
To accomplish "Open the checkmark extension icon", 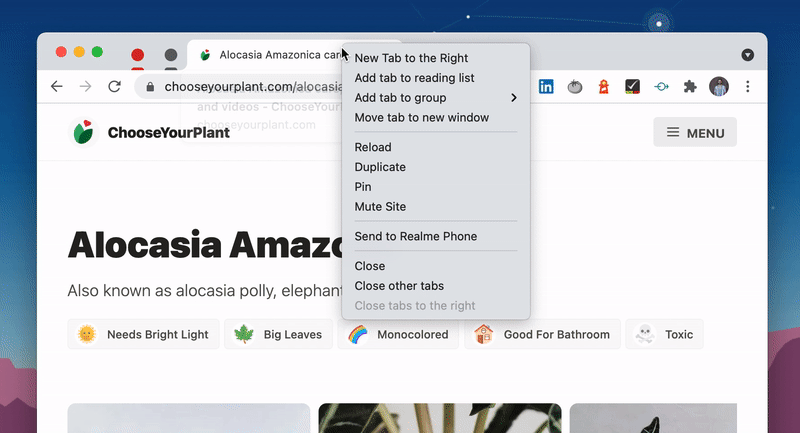I will 632,87.
